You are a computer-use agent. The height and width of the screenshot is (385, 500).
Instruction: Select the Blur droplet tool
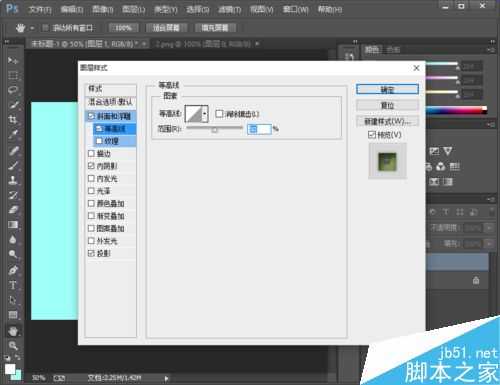tap(13, 240)
